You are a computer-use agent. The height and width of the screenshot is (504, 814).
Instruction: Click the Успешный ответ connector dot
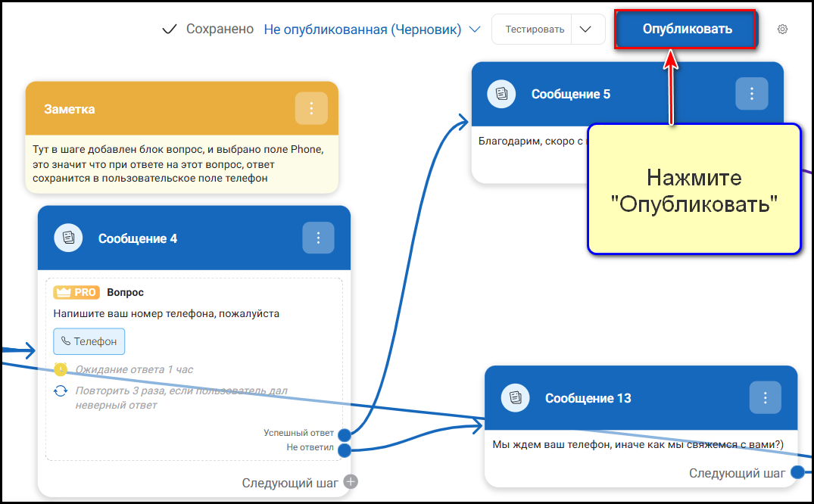345,434
